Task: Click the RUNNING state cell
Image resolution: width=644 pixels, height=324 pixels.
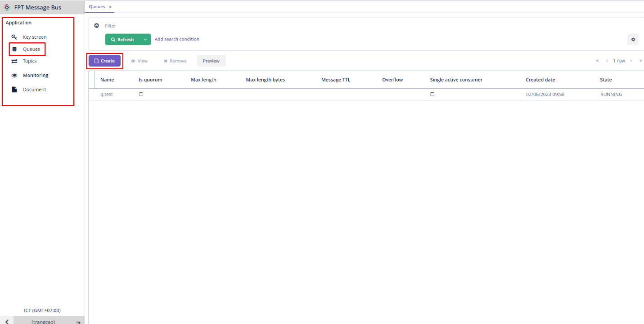Action: pos(611,94)
